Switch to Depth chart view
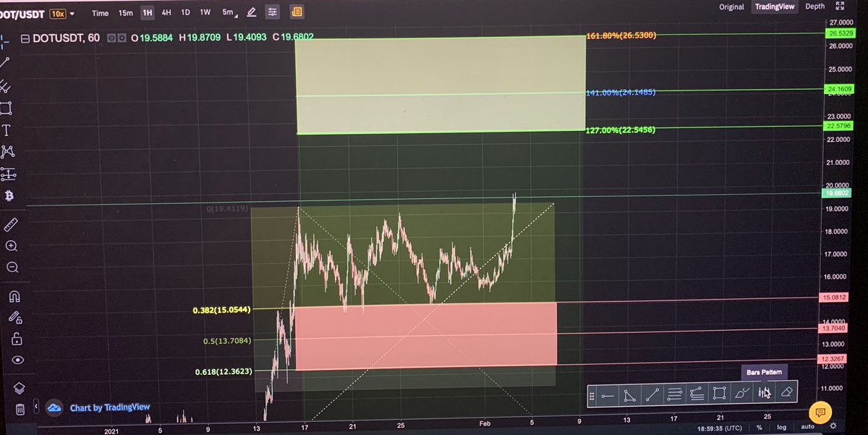The height and width of the screenshot is (435, 868). tap(814, 7)
